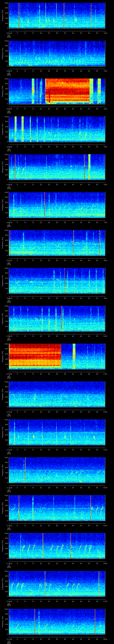Open the spectrogram panel starting at 2:07:00
The image size is (114, 644).
point(57,243)
